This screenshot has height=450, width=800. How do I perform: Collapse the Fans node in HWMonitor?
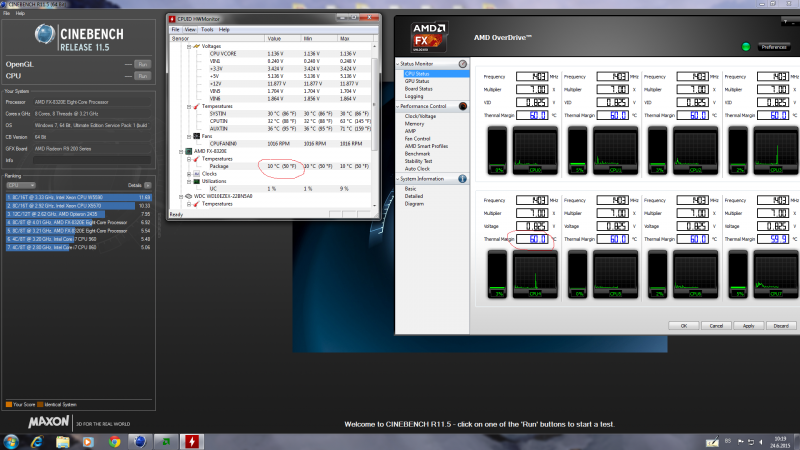pos(189,136)
